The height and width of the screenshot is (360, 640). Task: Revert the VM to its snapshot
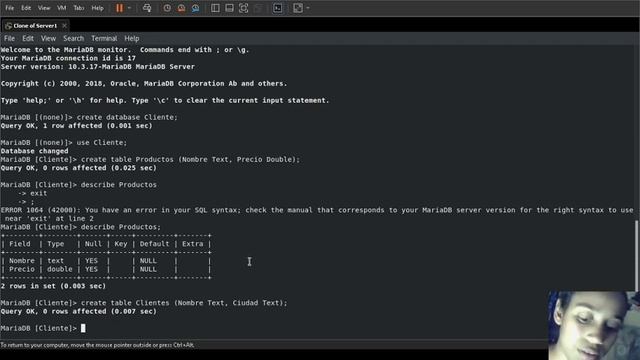tap(181, 8)
